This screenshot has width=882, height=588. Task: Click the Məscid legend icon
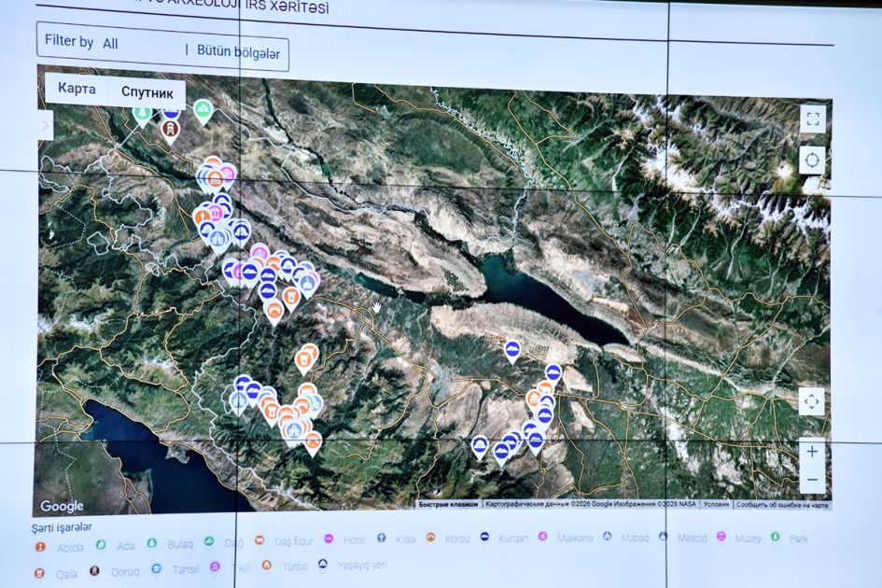pyautogui.click(x=664, y=537)
